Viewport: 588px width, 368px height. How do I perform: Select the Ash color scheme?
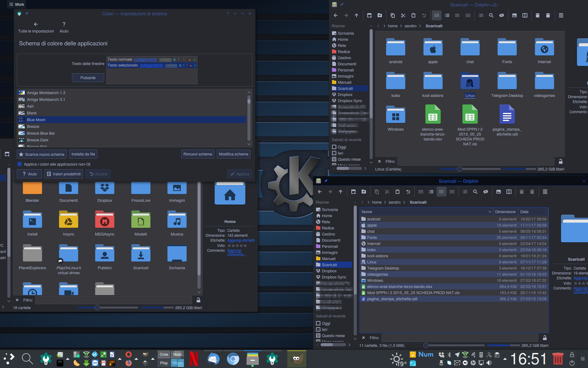[x=132, y=106]
